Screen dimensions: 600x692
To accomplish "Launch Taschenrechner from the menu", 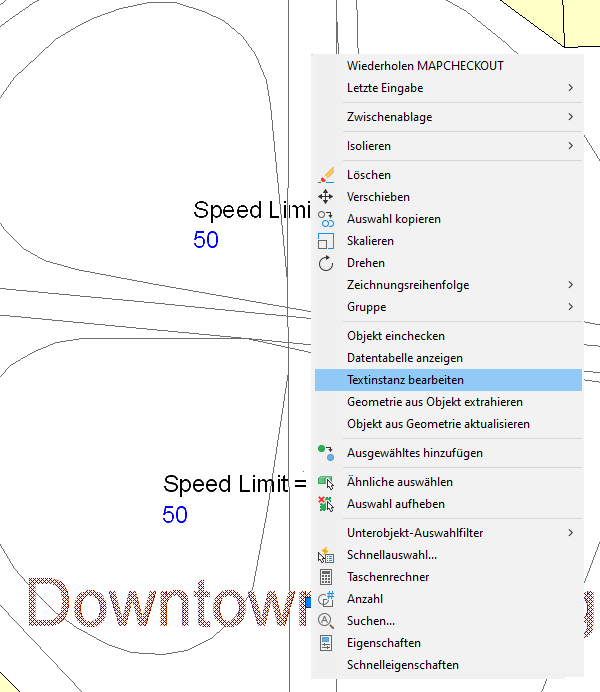I will pyautogui.click(x=448, y=577).
